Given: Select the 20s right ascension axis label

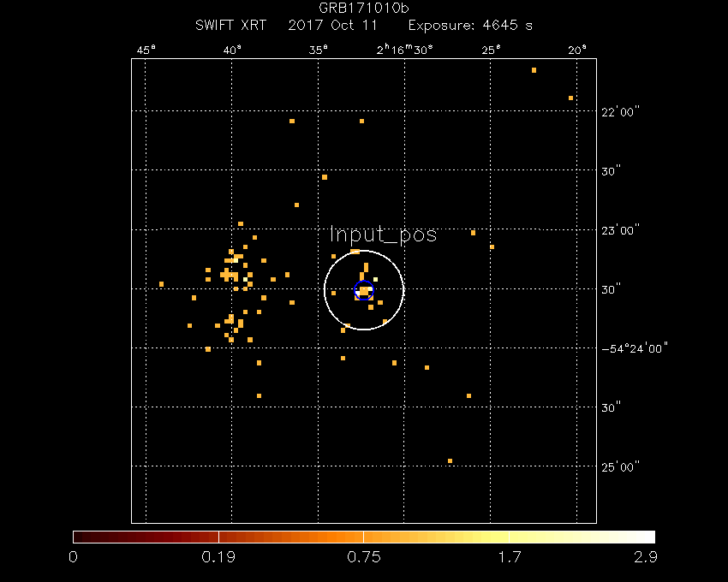Looking at the screenshot, I should coord(577,49).
